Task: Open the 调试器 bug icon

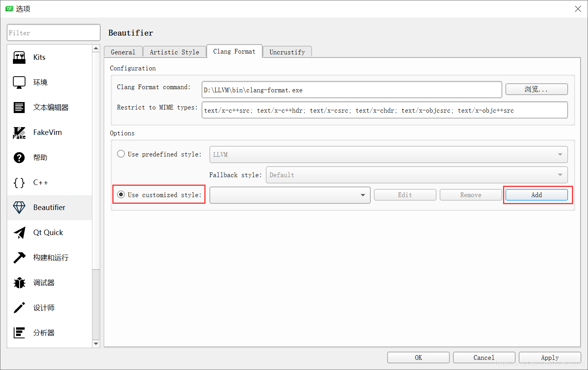Action: (19, 283)
